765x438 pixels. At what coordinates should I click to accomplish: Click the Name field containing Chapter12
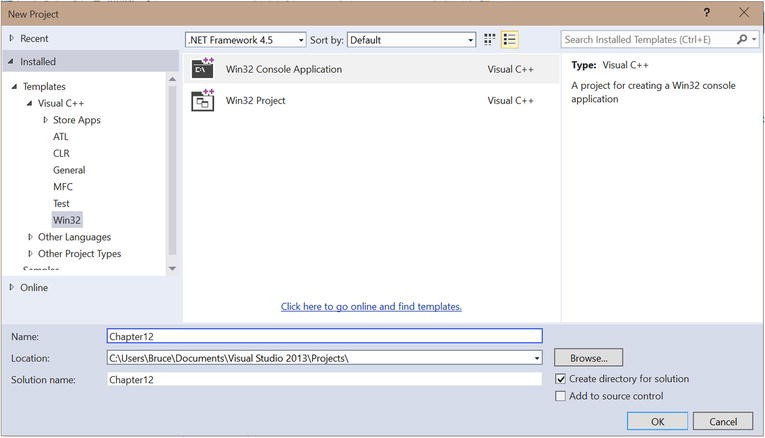click(x=324, y=336)
